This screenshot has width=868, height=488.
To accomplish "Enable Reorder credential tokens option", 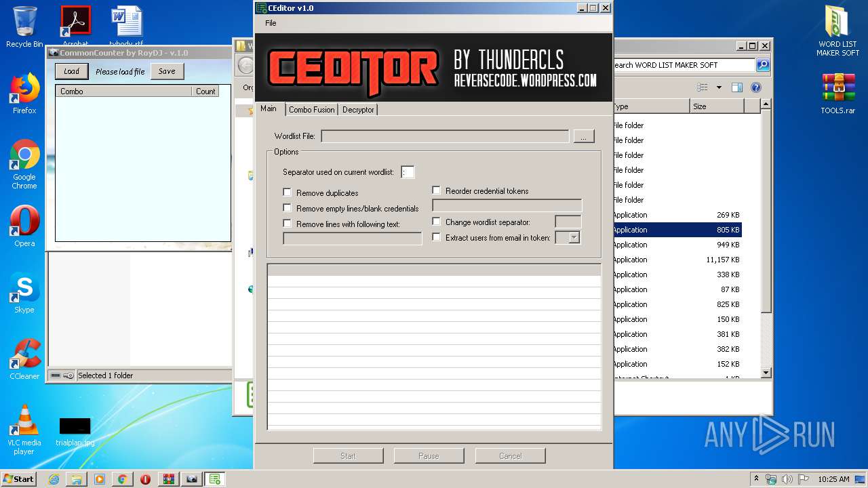I will coord(436,190).
